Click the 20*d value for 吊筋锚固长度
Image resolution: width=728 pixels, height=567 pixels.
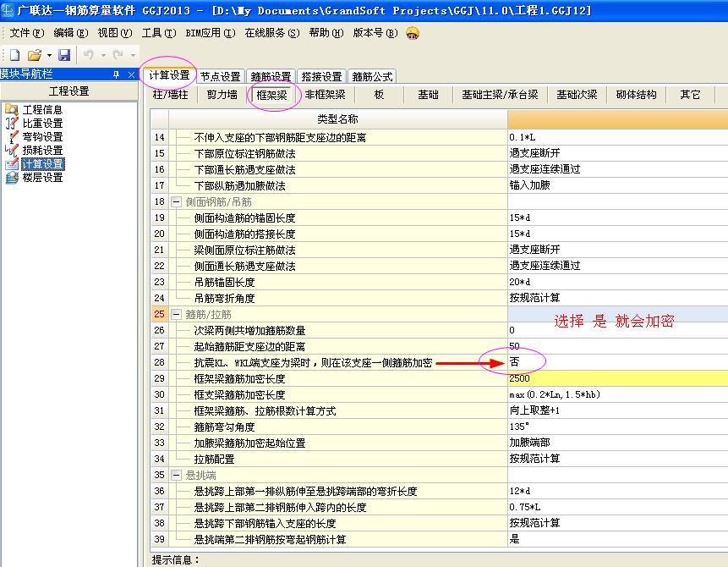pyautogui.click(x=617, y=282)
